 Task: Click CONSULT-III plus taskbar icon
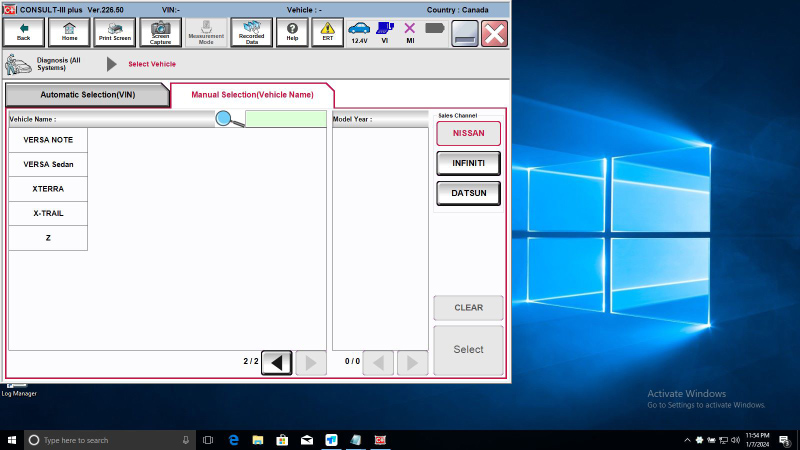(x=380, y=440)
